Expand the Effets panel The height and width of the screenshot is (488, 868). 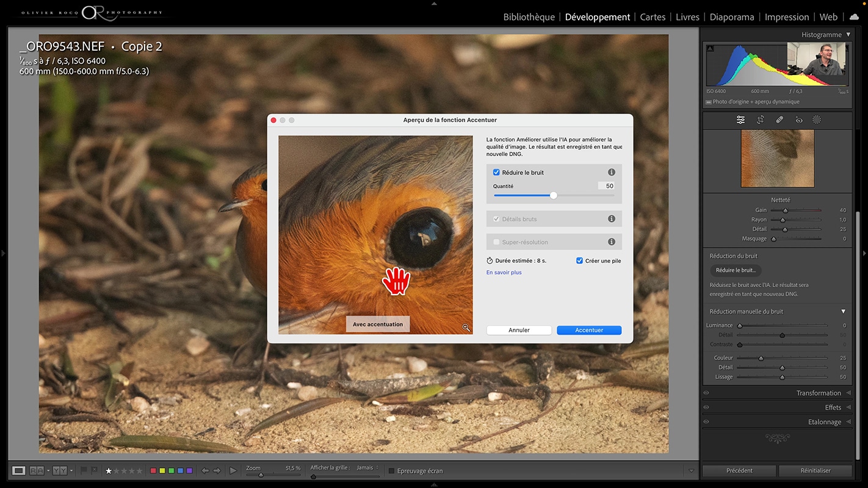pyautogui.click(x=848, y=407)
